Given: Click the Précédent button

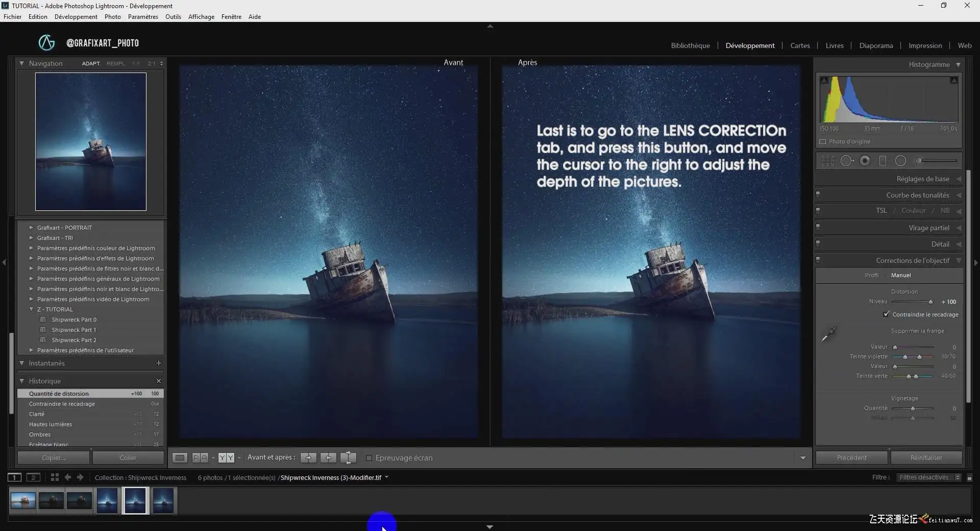Looking at the screenshot, I should click(851, 458).
